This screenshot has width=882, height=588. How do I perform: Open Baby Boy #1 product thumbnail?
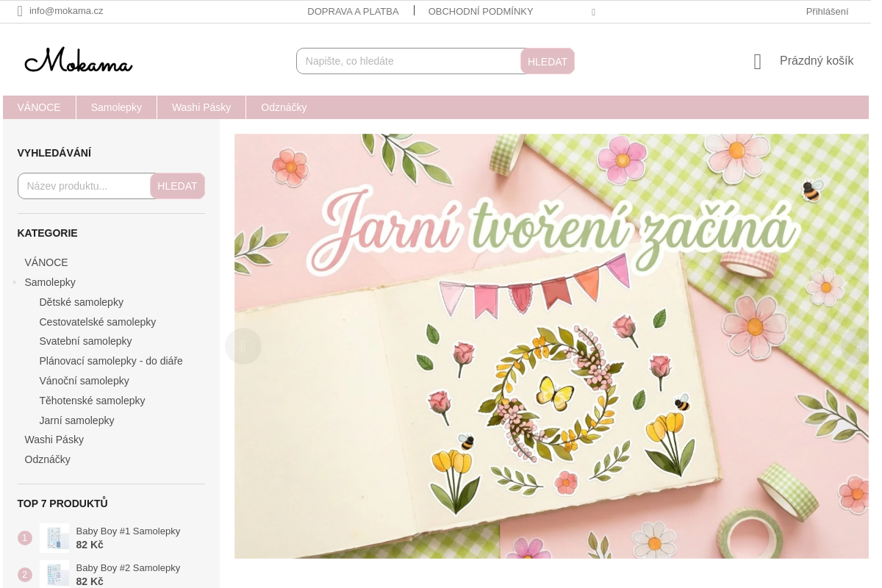point(54,537)
